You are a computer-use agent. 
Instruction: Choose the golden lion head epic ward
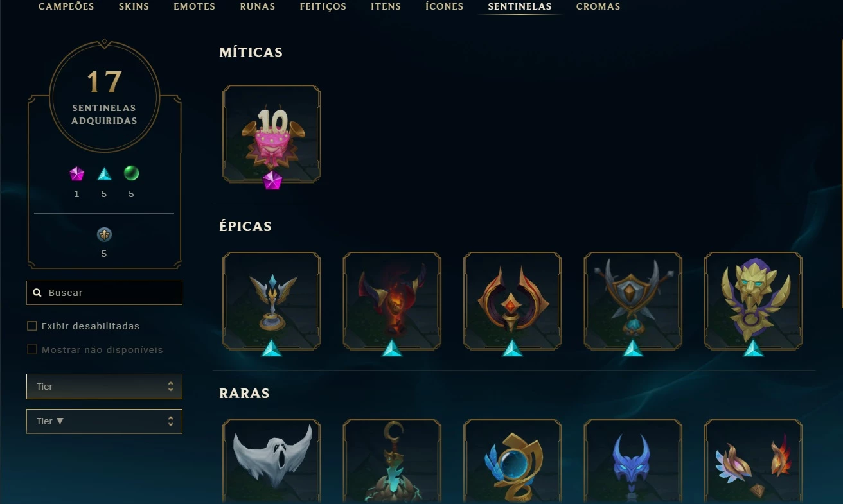coord(754,301)
